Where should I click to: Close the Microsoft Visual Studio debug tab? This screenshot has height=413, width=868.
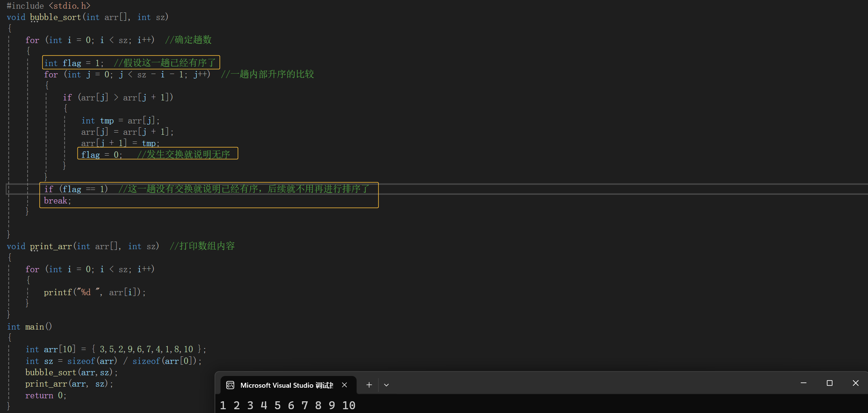tap(344, 385)
